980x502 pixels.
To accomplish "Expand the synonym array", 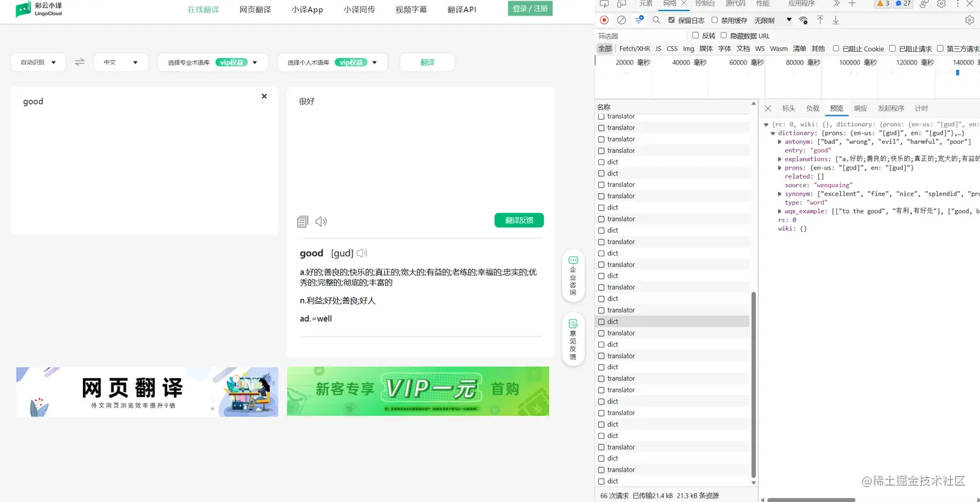I will coord(780,194).
